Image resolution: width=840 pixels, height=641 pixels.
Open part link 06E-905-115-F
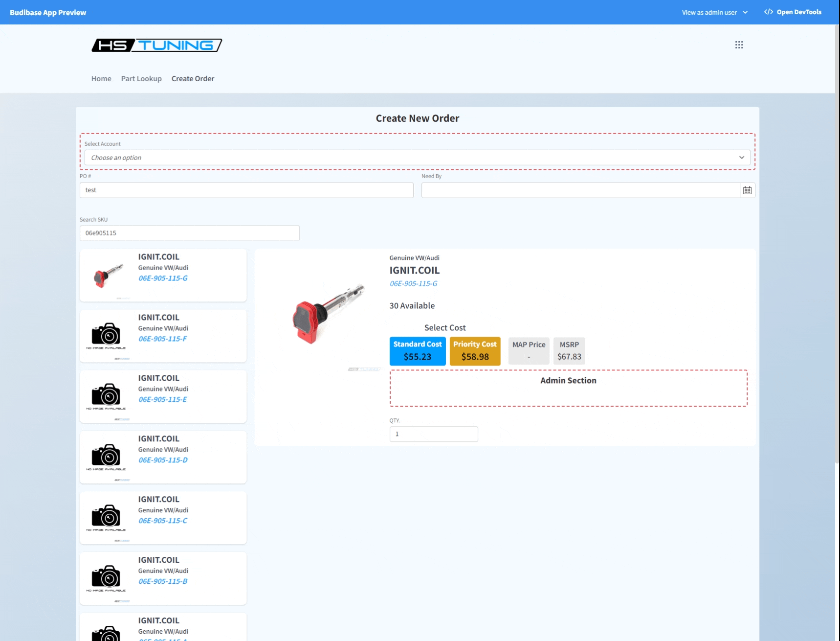[x=162, y=339]
